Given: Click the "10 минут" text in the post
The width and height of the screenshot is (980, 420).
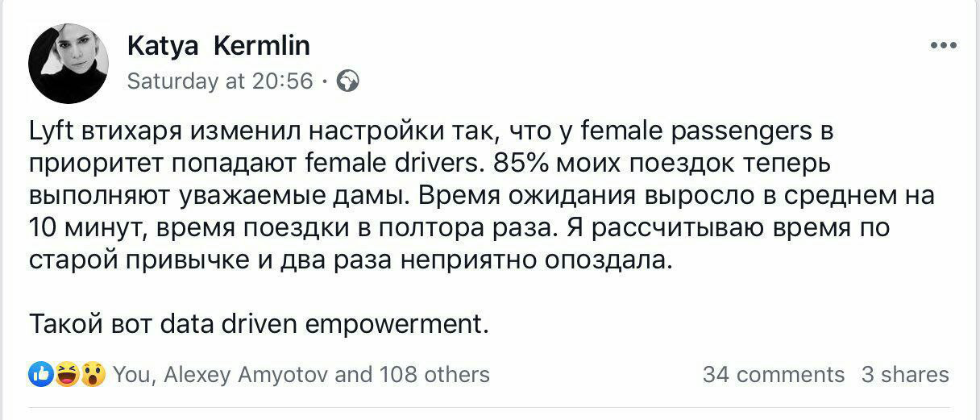Looking at the screenshot, I should coord(78,227).
